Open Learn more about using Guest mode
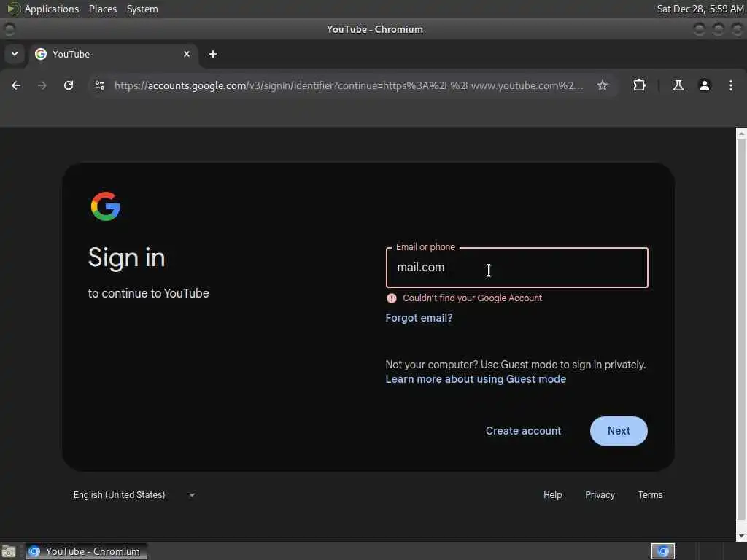This screenshot has height=560, width=747. (476, 379)
